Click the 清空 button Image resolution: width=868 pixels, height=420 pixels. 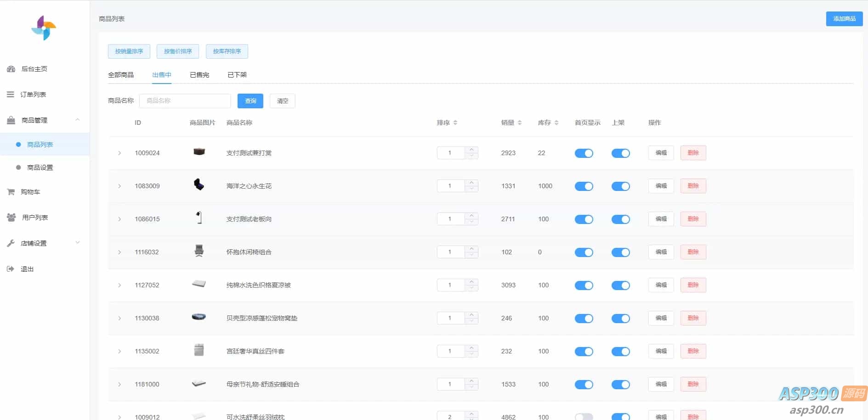283,101
